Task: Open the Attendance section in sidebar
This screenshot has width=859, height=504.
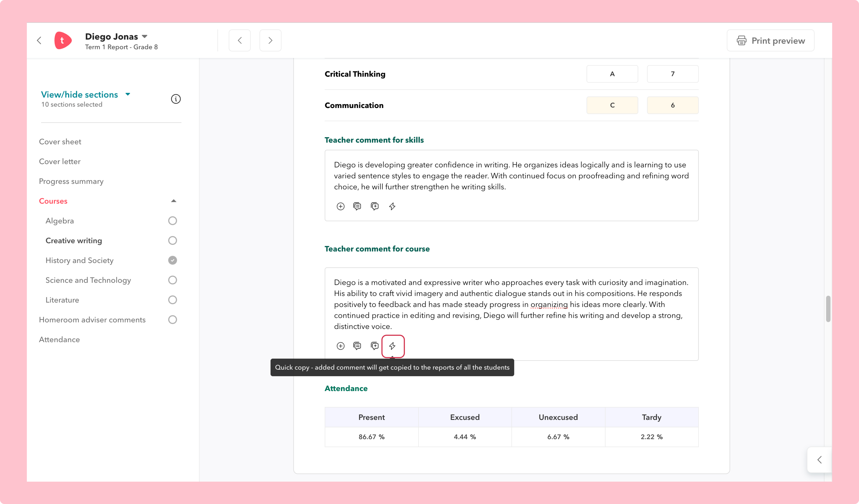Action: 59,340
